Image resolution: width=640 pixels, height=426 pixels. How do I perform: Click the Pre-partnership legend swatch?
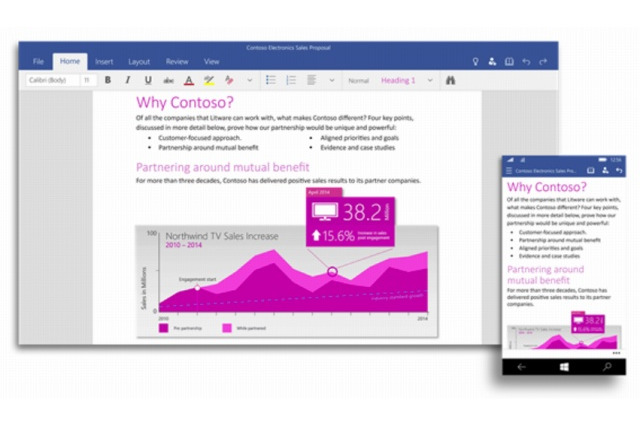point(163,328)
